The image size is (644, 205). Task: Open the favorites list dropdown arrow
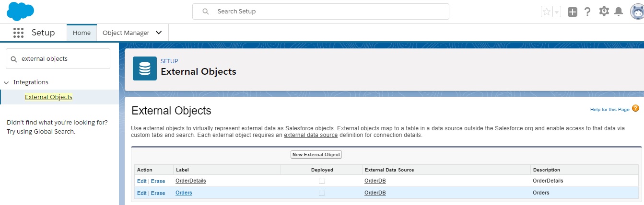coord(557,12)
